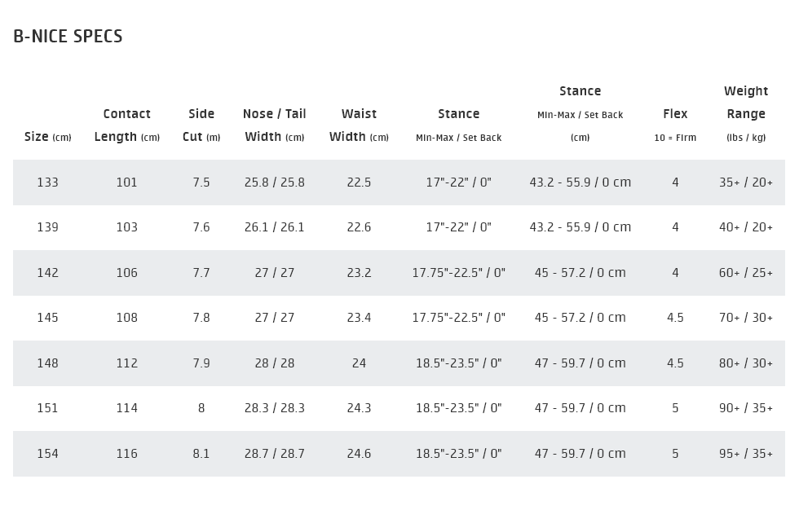
Task: Click the Weight Range column header
Action: tap(746, 114)
